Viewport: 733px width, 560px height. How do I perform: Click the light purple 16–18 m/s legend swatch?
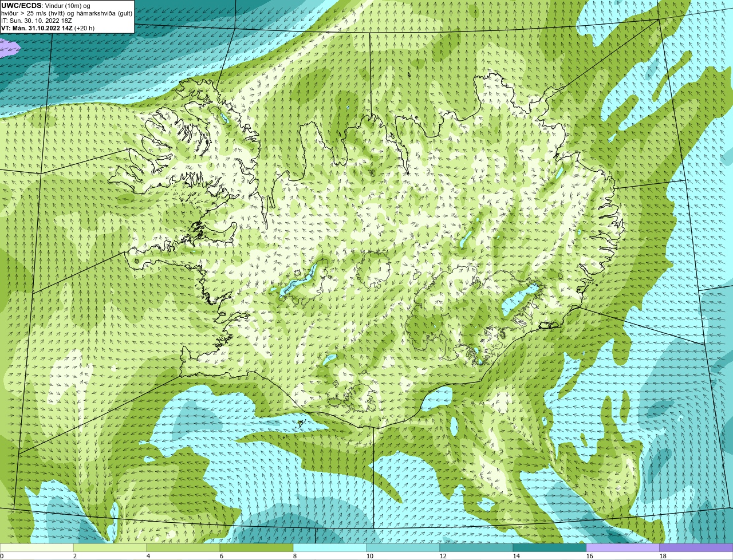pos(623,548)
